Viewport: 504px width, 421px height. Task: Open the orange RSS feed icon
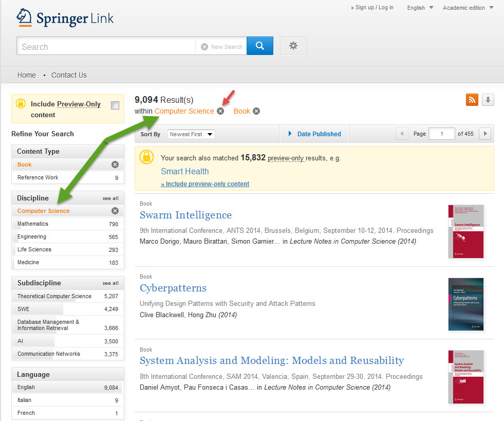(472, 100)
